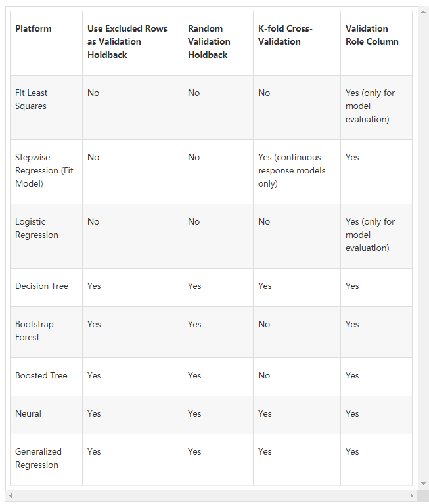The width and height of the screenshot is (429, 504).
Task: Click the Fit Least Squares row label
Action: pyautogui.click(x=32, y=100)
